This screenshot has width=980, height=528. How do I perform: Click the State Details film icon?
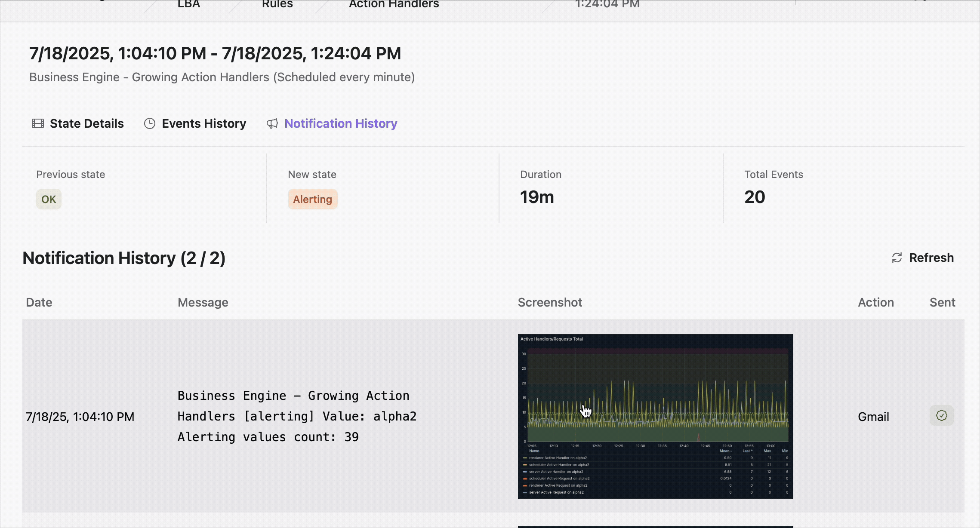tap(38, 124)
